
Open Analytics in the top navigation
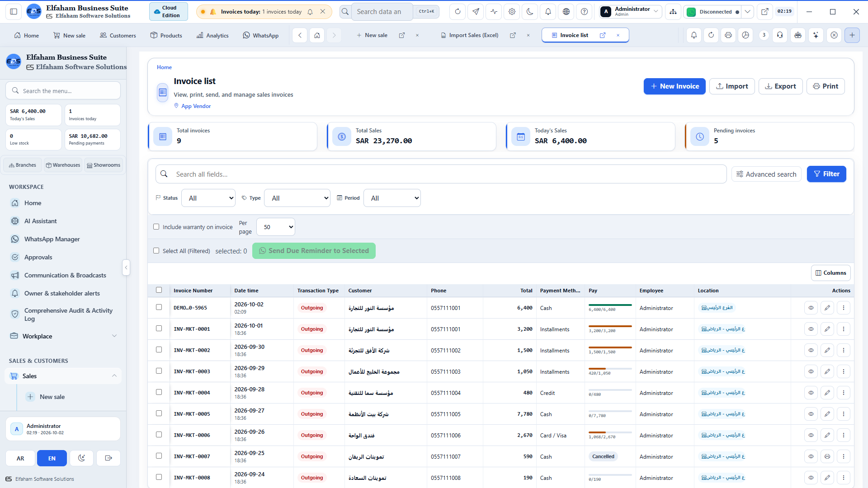(212, 35)
